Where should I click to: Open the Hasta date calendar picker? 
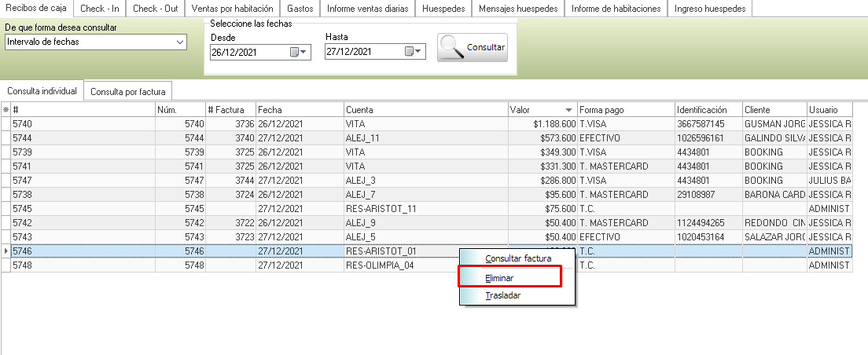(414, 53)
